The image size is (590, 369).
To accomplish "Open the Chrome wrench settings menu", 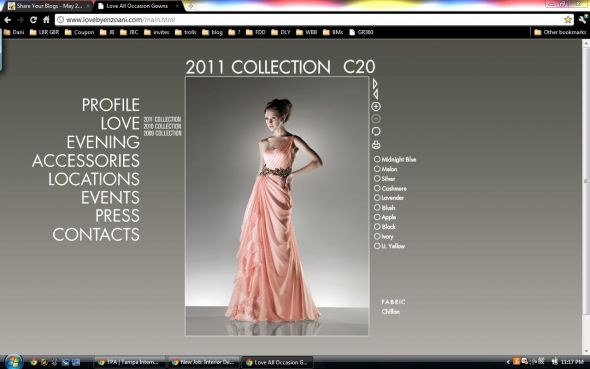I will (582, 19).
